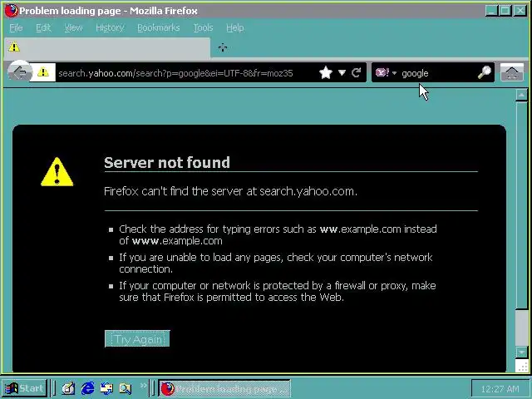Image resolution: width=532 pixels, height=399 pixels.
Task: Launch Internet Explorer from quick launch
Action: (88, 388)
